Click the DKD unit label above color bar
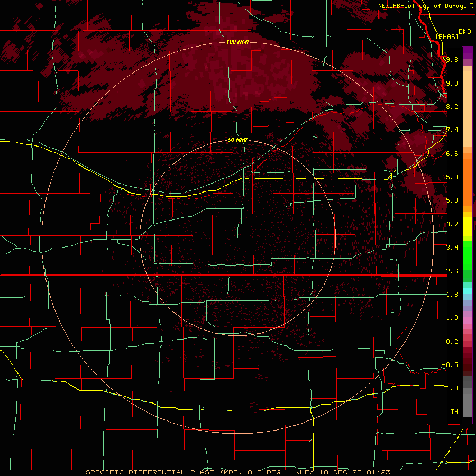 click(465, 32)
